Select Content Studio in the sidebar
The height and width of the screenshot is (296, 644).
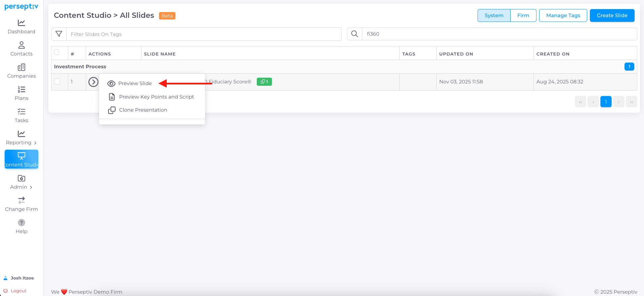click(x=22, y=159)
